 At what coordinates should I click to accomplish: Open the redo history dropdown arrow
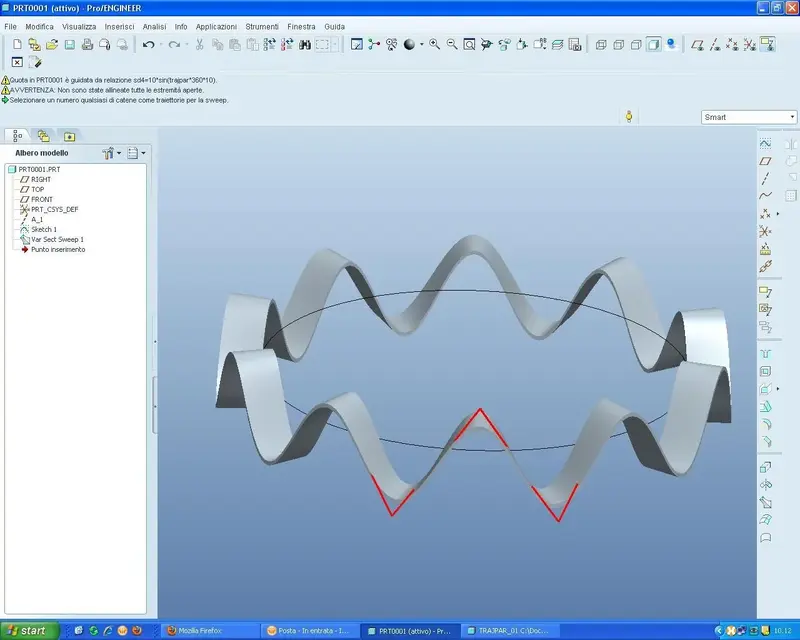tap(187, 44)
